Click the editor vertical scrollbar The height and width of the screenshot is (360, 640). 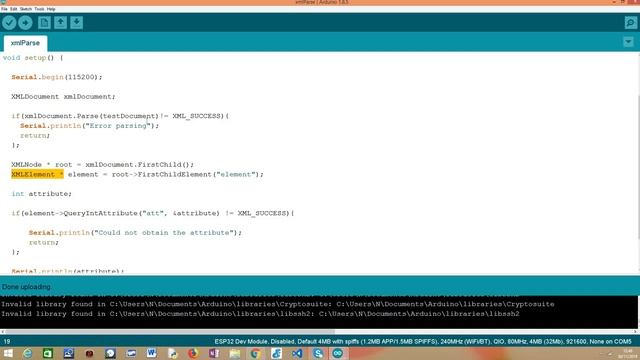[638, 167]
